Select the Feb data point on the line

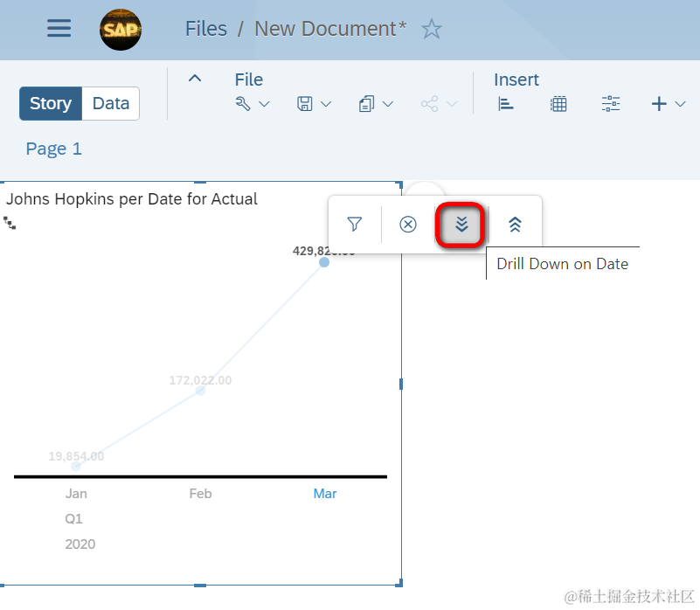pyautogui.click(x=200, y=391)
